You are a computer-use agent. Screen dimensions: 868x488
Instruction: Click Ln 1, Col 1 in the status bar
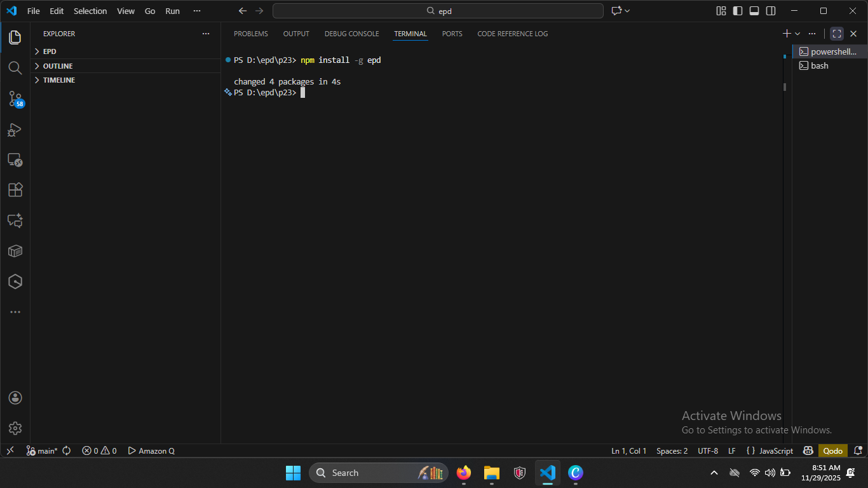[x=628, y=451]
